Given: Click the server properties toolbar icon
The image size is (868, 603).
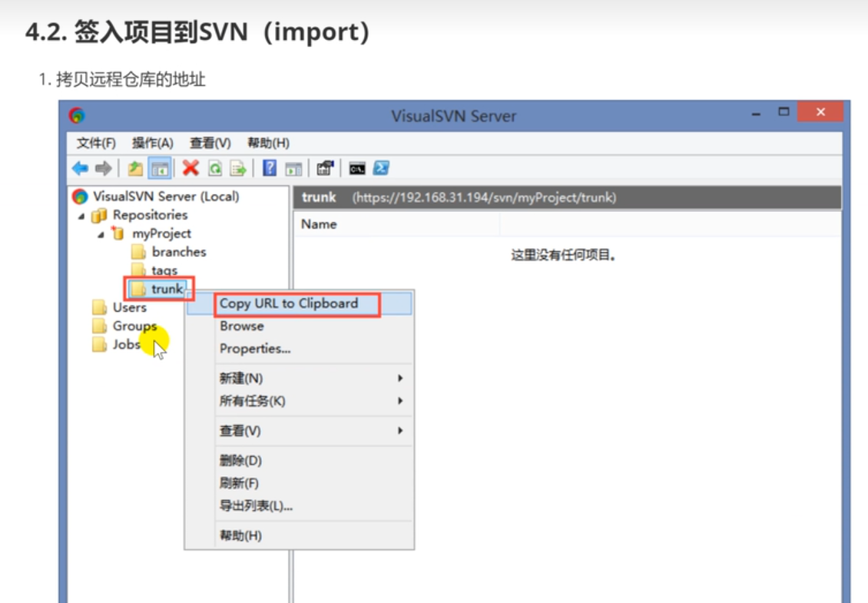Looking at the screenshot, I should coord(325,167).
